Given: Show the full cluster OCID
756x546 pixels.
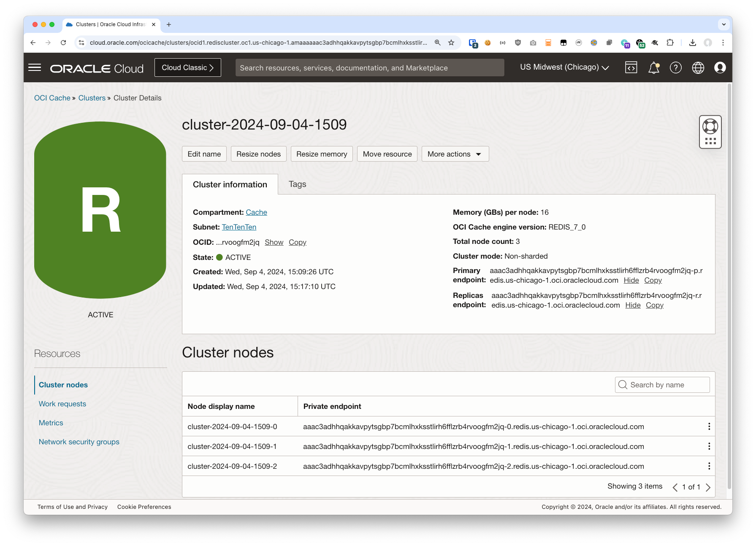Looking at the screenshot, I should [x=274, y=242].
